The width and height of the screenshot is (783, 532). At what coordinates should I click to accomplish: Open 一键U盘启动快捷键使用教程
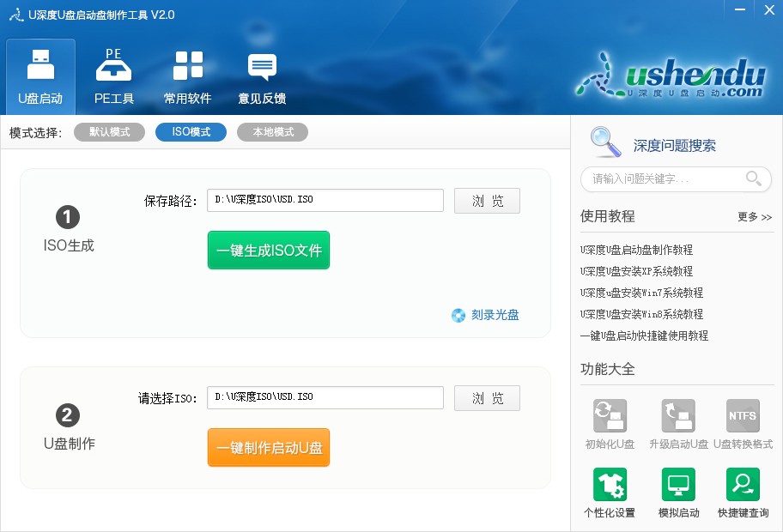tap(644, 336)
